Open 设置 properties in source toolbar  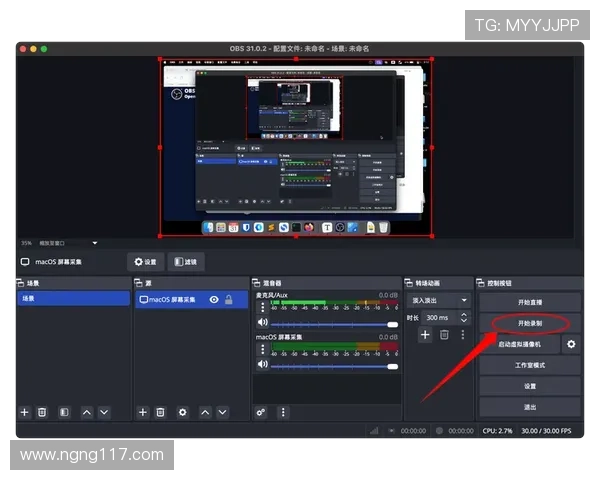point(146,262)
